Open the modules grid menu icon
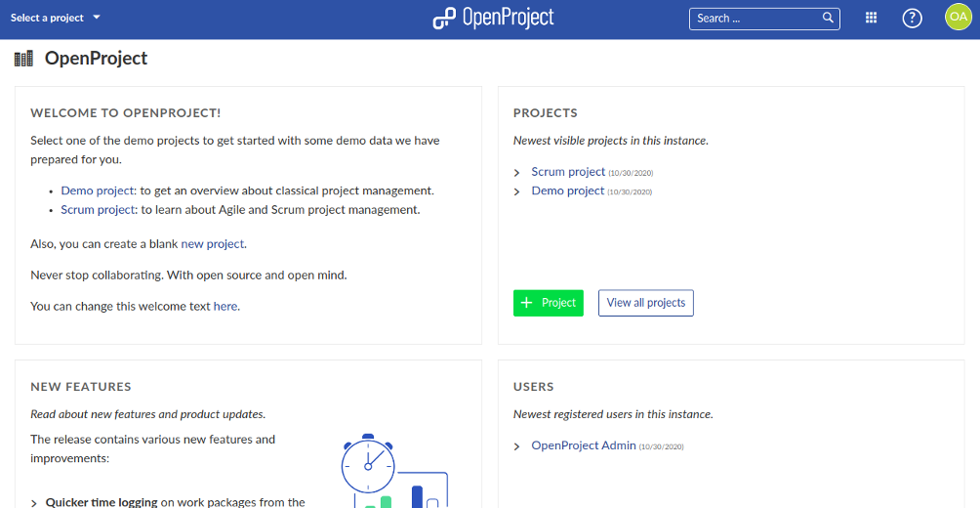 click(x=872, y=18)
